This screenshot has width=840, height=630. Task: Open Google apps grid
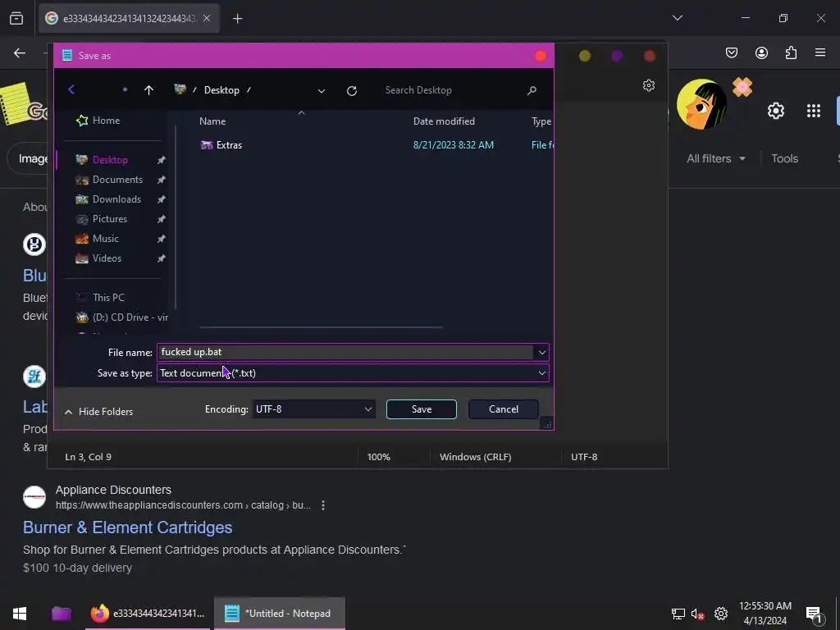click(x=814, y=111)
